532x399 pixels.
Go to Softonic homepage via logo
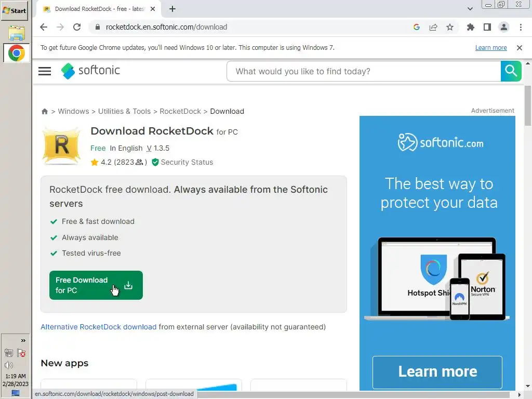coord(90,71)
